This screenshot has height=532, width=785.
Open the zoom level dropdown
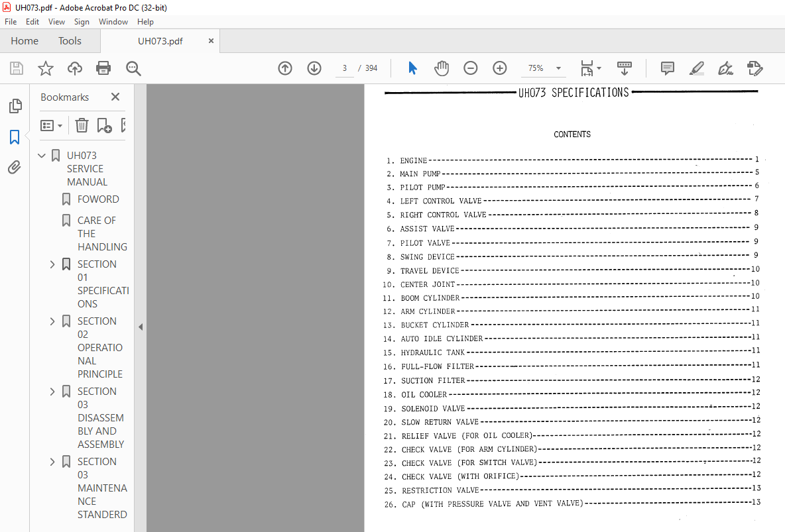pos(558,68)
